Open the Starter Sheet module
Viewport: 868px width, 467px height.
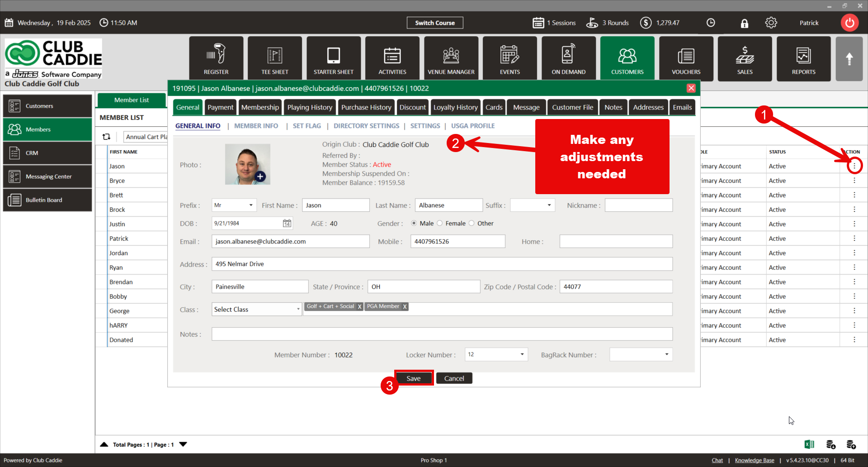tap(334, 59)
